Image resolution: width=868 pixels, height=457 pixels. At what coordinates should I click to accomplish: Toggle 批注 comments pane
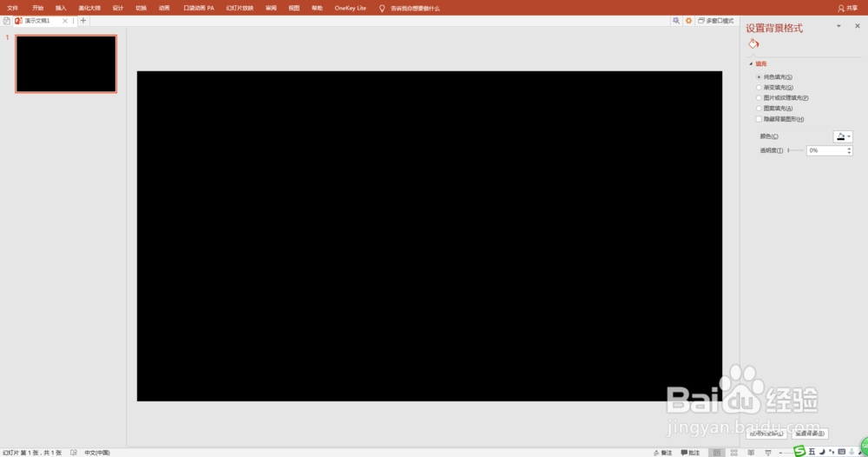(x=690, y=453)
